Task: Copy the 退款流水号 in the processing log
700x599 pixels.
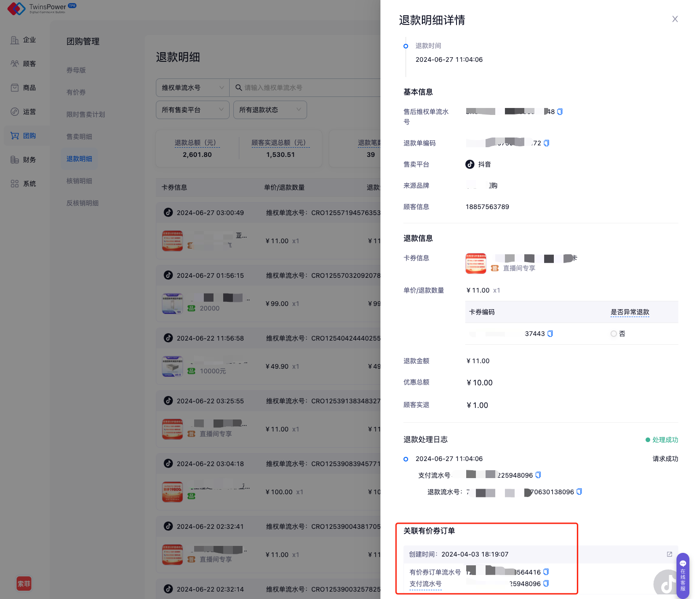Action: coord(579,492)
